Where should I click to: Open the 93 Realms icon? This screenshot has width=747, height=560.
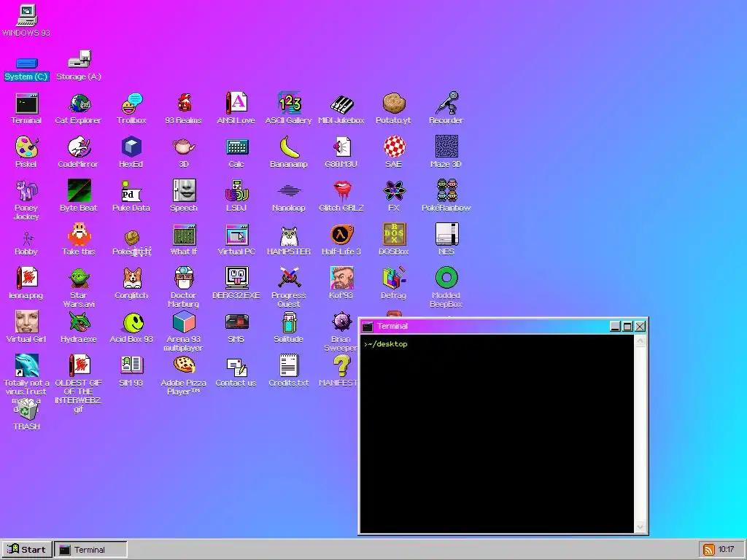tap(184, 104)
